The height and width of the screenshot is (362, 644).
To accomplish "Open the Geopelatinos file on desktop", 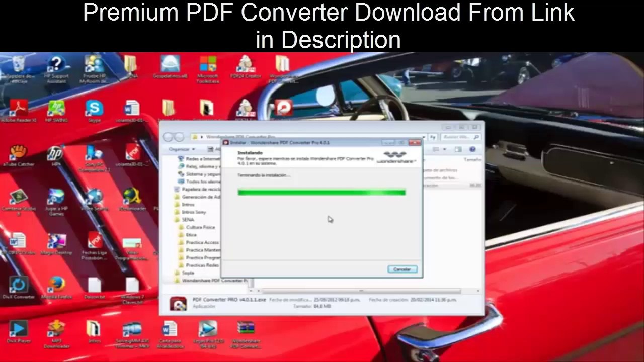I will tap(170, 65).
